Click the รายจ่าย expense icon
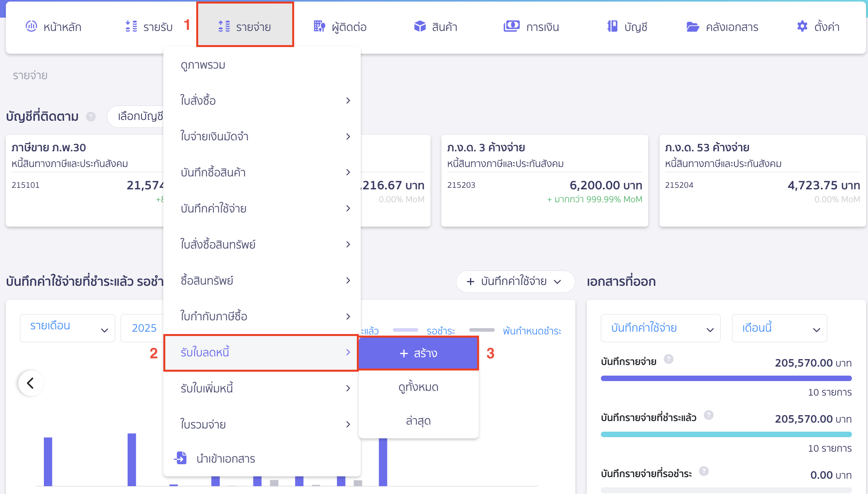The width and height of the screenshot is (868, 494). [224, 26]
